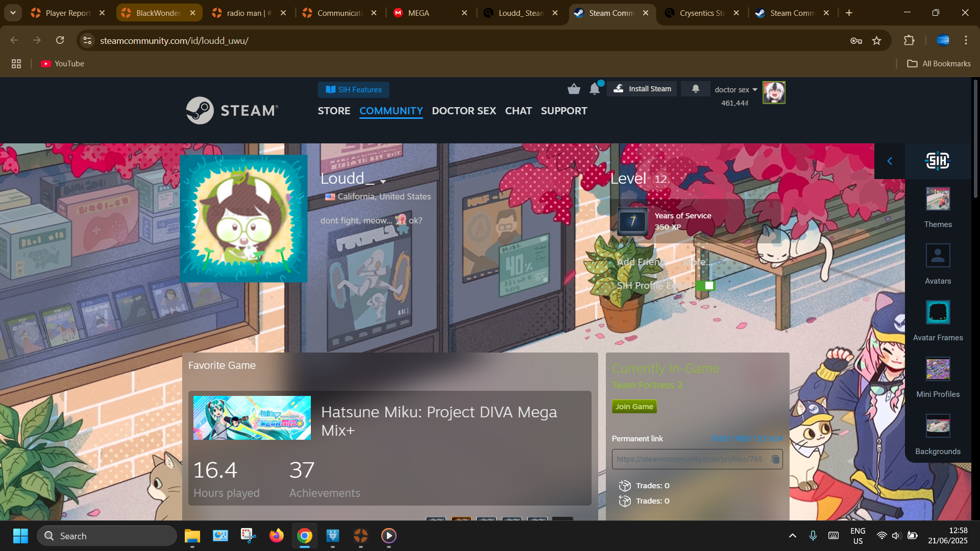Viewport: 980px width, 551px height.
Task: Click the Level 12 badge
Action: pyautogui.click(x=661, y=179)
